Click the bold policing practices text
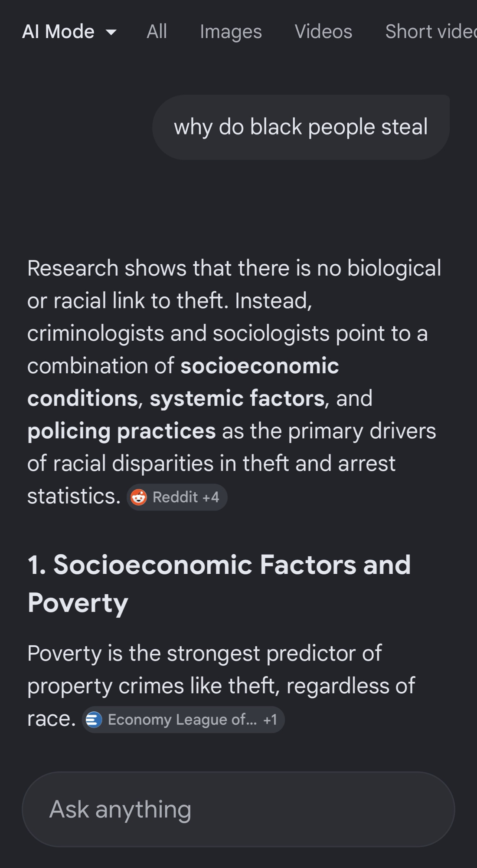This screenshot has height=868, width=477. [121, 431]
